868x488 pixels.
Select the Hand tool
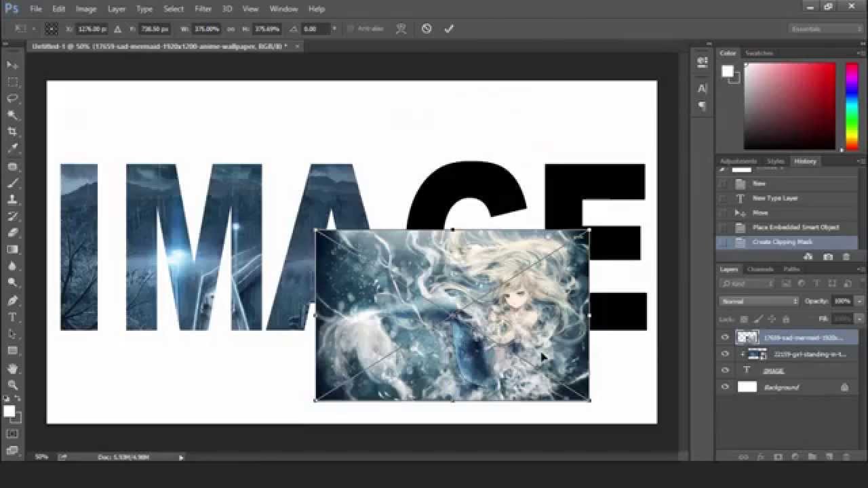tap(12, 369)
